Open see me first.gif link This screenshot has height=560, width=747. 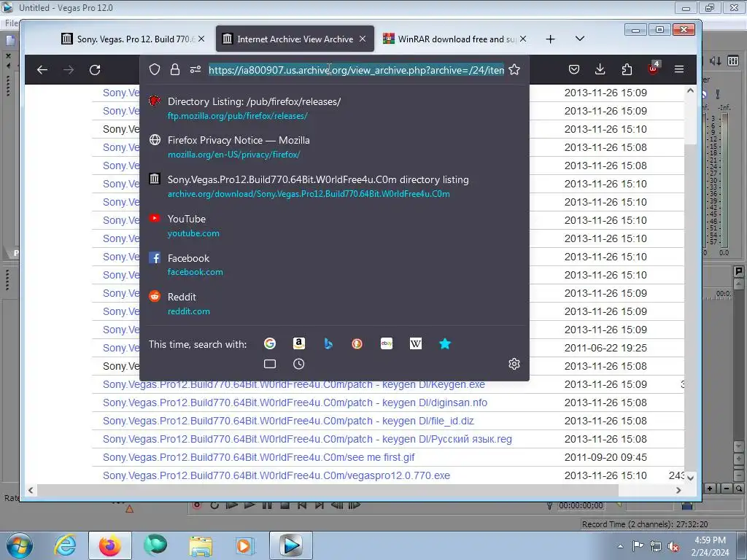point(259,457)
